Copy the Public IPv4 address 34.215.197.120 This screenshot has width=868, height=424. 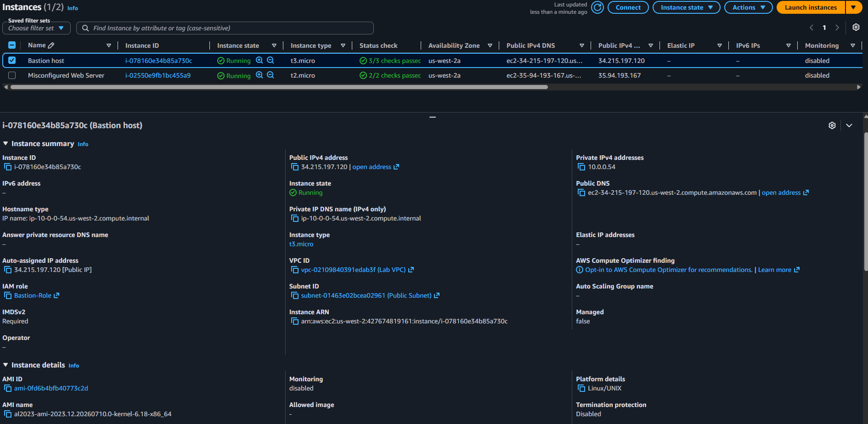[x=295, y=167]
